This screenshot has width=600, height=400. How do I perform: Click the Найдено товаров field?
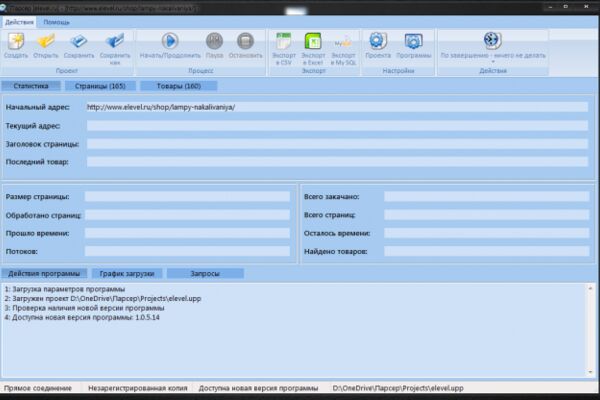[x=486, y=251]
